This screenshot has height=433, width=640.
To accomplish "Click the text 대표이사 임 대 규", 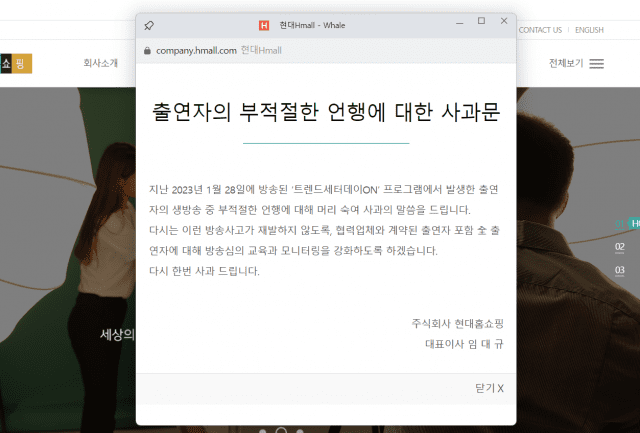I will [x=464, y=344].
